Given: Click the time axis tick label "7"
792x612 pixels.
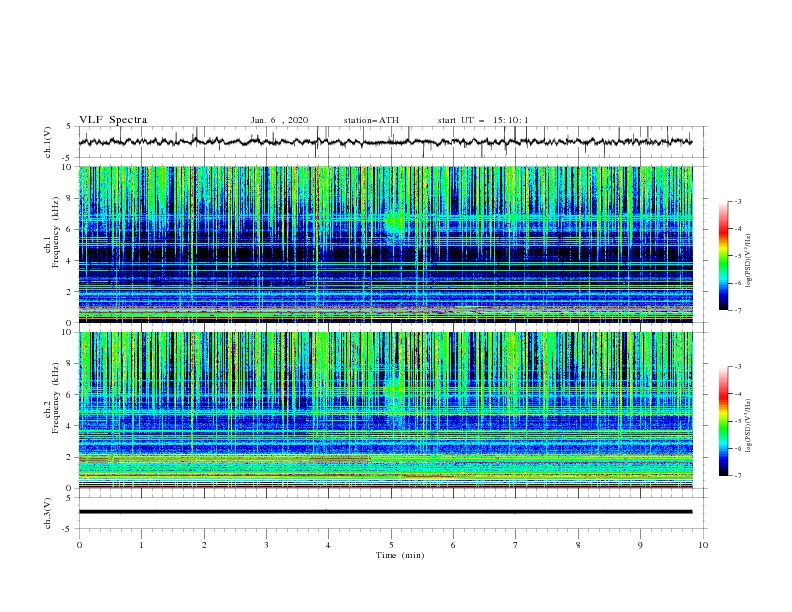Looking at the screenshot, I should pyautogui.click(x=515, y=545).
